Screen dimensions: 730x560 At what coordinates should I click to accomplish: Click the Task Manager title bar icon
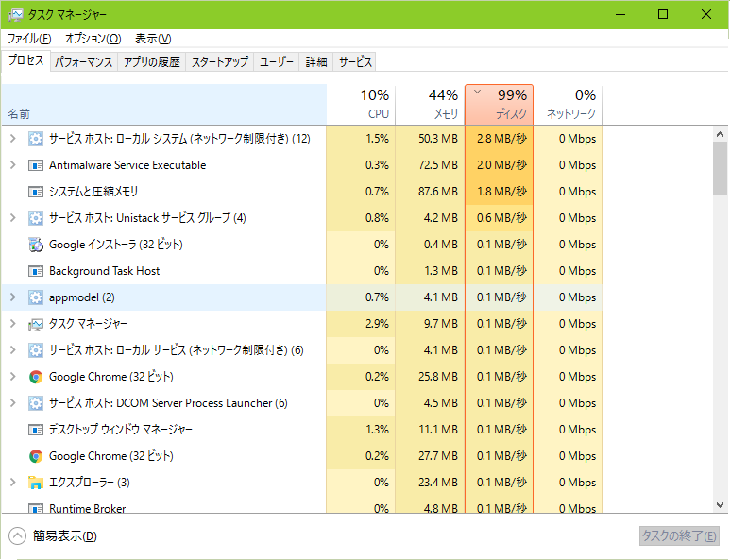(x=16, y=15)
